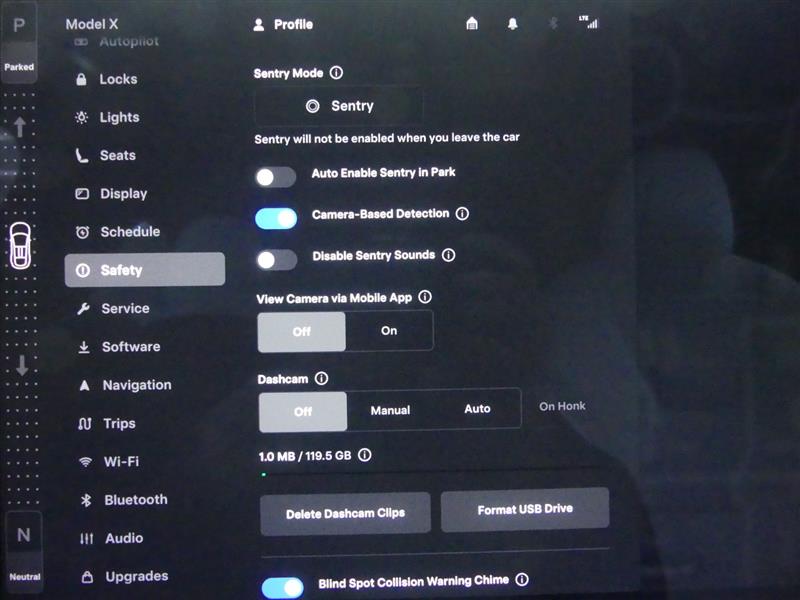The height and width of the screenshot is (600, 800).
Task: Choose Manual dashcam mode
Action: tap(390, 410)
